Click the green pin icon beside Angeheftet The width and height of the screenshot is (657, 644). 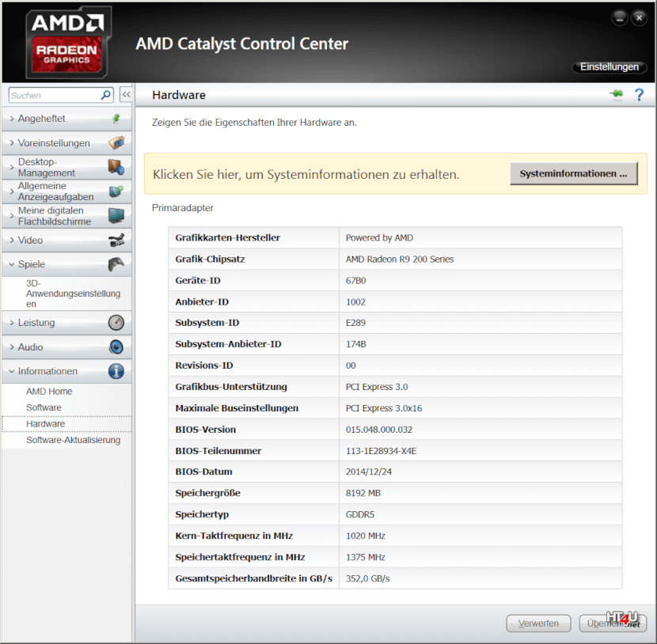pos(116,119)
